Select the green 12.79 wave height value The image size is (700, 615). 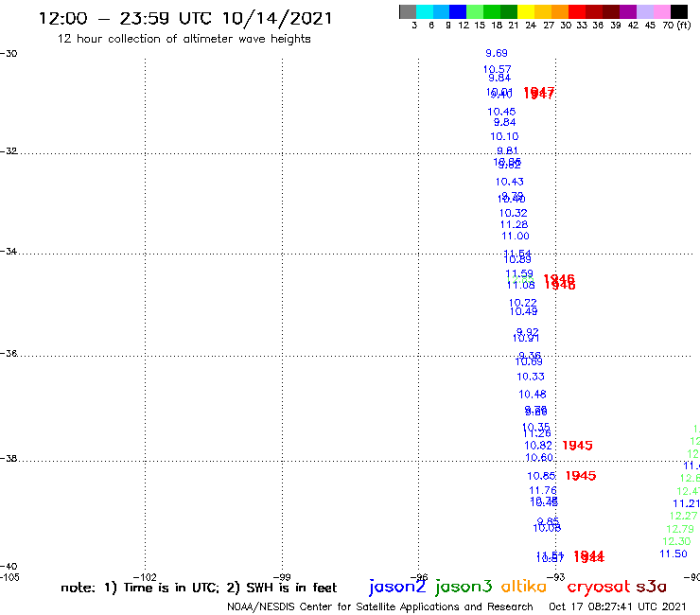680,529
